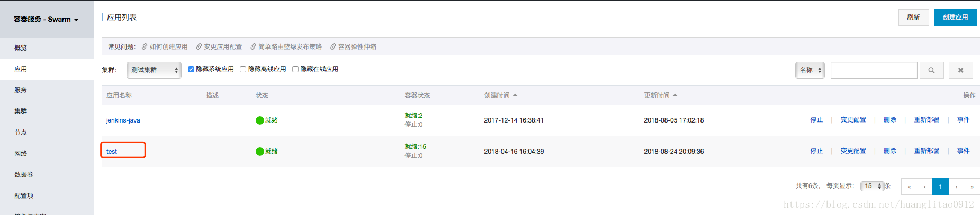Click the search magnifier icon button
The height and width of the screenshot is (215, 980).
click(931, 70)
